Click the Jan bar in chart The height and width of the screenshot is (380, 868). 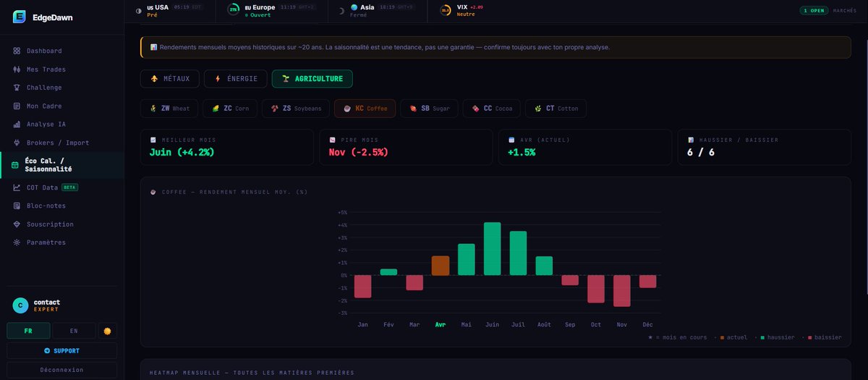click(362, 287)
